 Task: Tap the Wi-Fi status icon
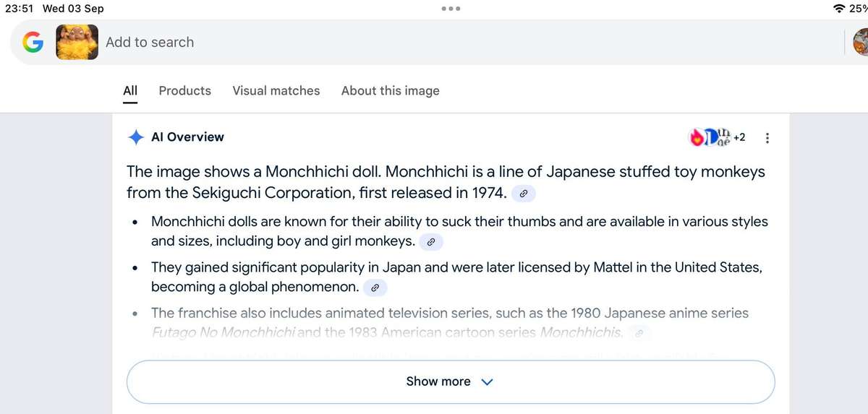(x=839, y=9)
